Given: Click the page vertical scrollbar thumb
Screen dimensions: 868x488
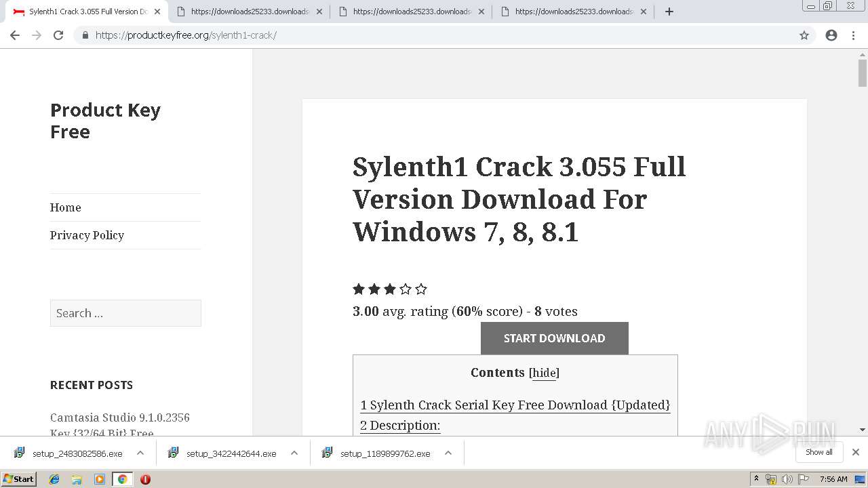Looking at the screenshot, I should point(863,73).
